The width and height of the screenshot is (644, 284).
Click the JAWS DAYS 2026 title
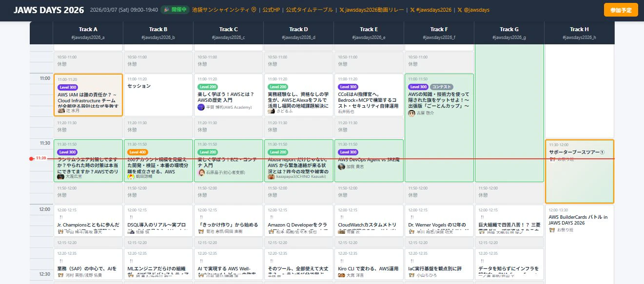(49, 10)
